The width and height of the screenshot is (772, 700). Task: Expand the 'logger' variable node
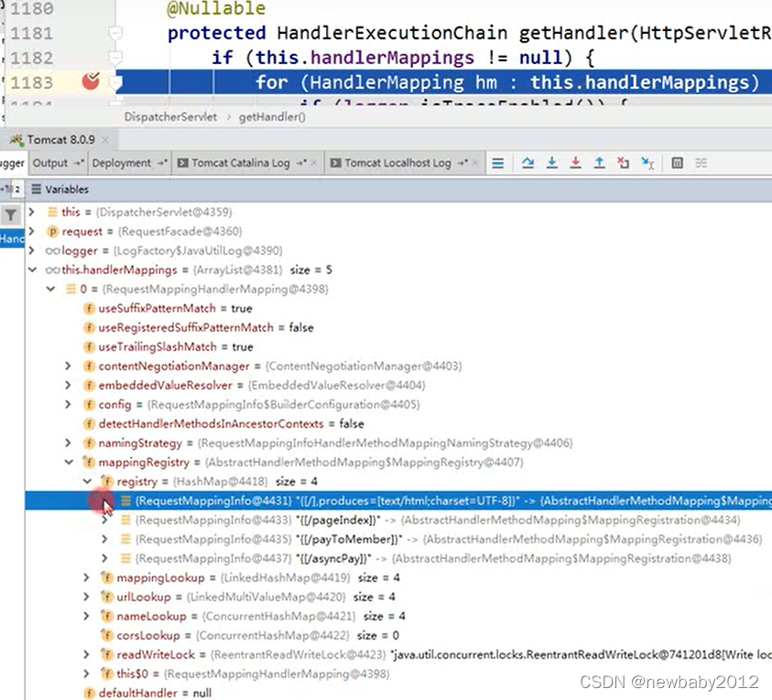click(32, 250)
